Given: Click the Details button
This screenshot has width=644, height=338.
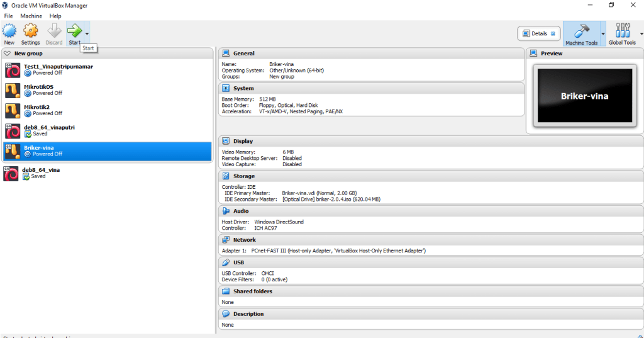Looking at the screenshot, I should 538,33.
